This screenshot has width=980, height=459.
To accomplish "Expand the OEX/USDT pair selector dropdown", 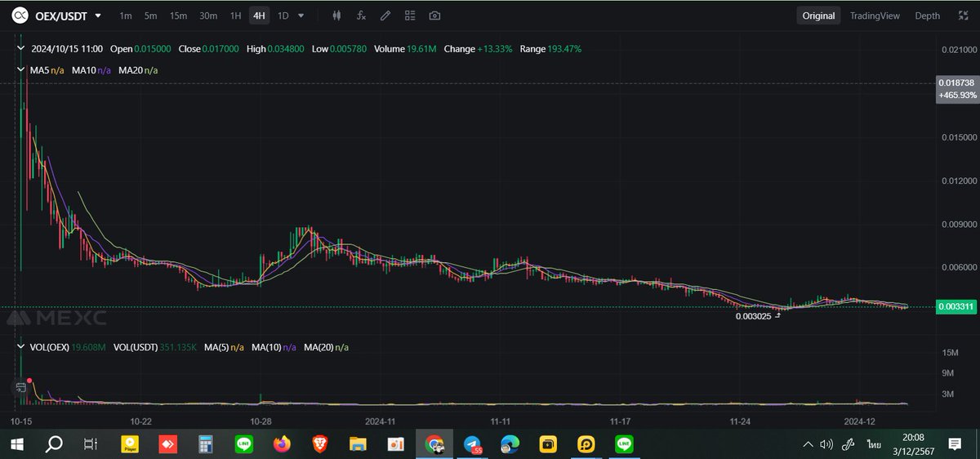I will 99,16.
